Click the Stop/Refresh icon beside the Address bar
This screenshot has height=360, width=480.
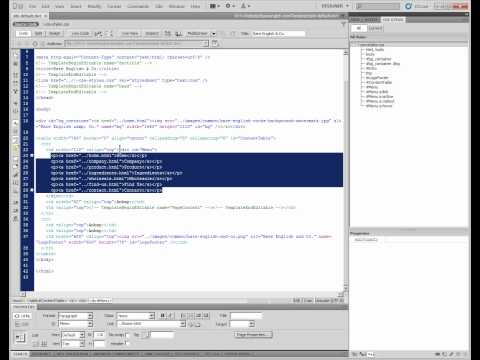(x=35, y=44)
